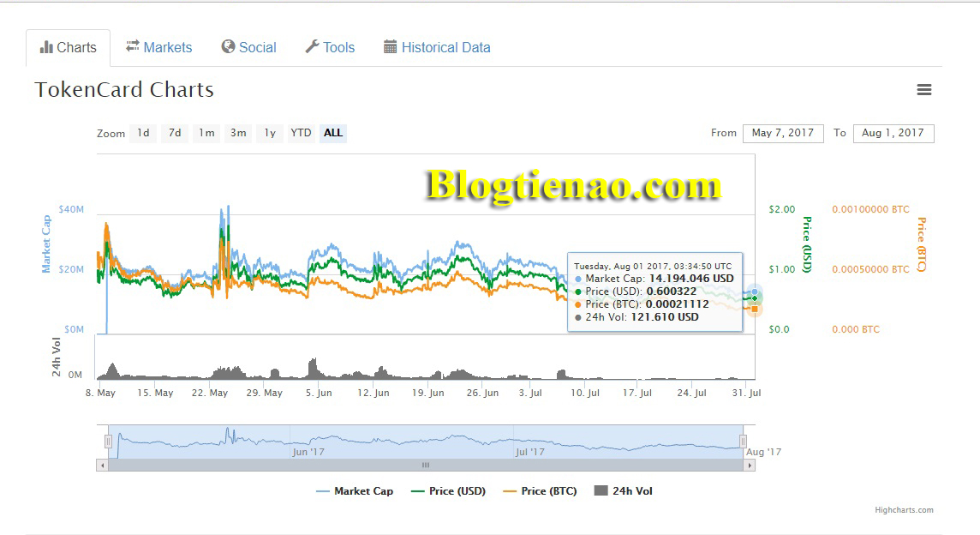Set zoom range to 7d
This screenshot has width=980, height=535.
(x=175, y=133)
